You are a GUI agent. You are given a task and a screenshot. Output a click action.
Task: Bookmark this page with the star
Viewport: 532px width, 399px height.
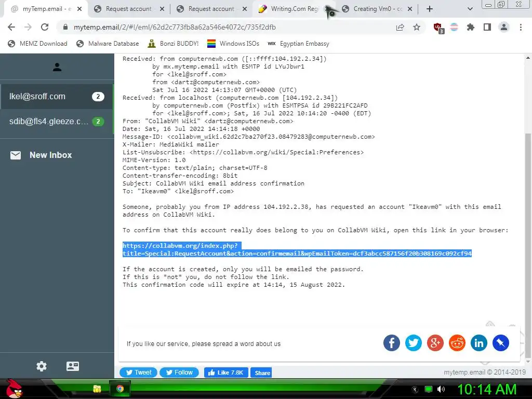coord(417,27)
